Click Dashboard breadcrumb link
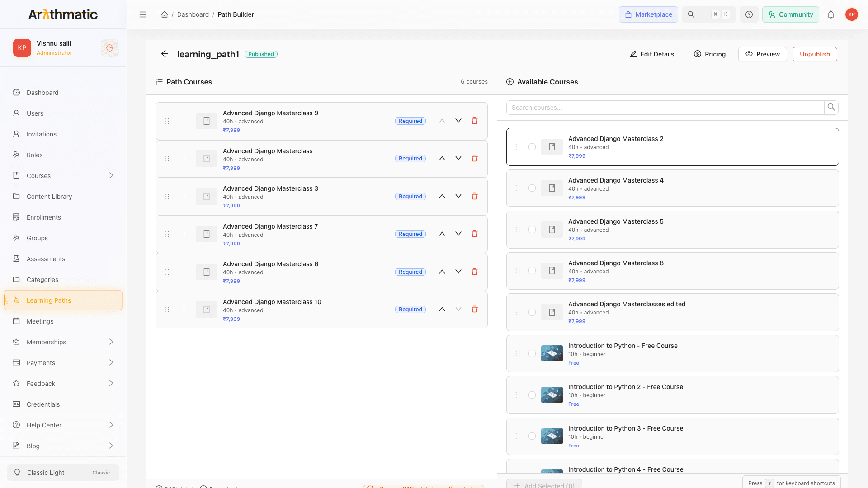 (x=193, y=14)
